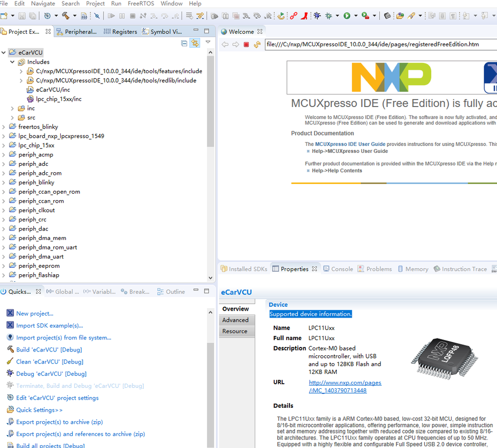Select the lpc_chip_15xx/inc include entry
The width and height of the screenshot is (497, 448).
click(59, 99)
